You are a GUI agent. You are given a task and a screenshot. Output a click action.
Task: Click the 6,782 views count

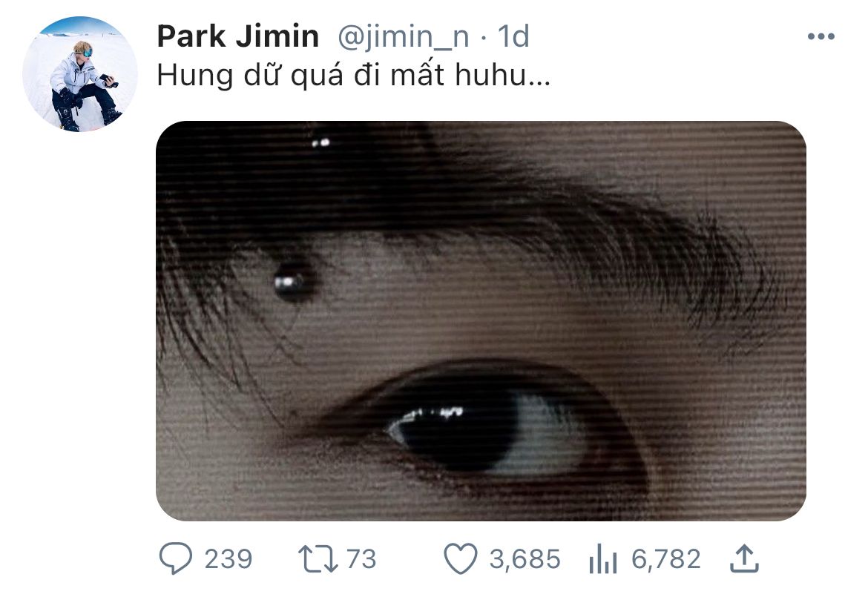(x=665, y=559)
